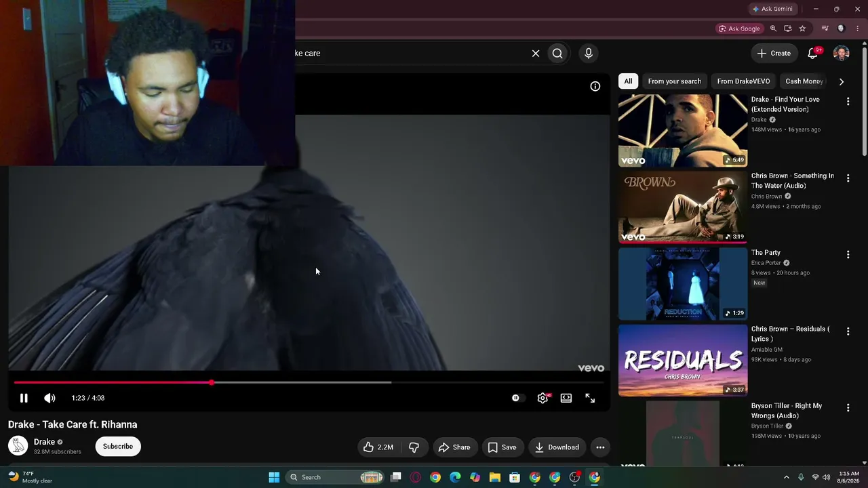Open options menu for The Party
The image size is (868, 488).
click(x=848, y=254)
